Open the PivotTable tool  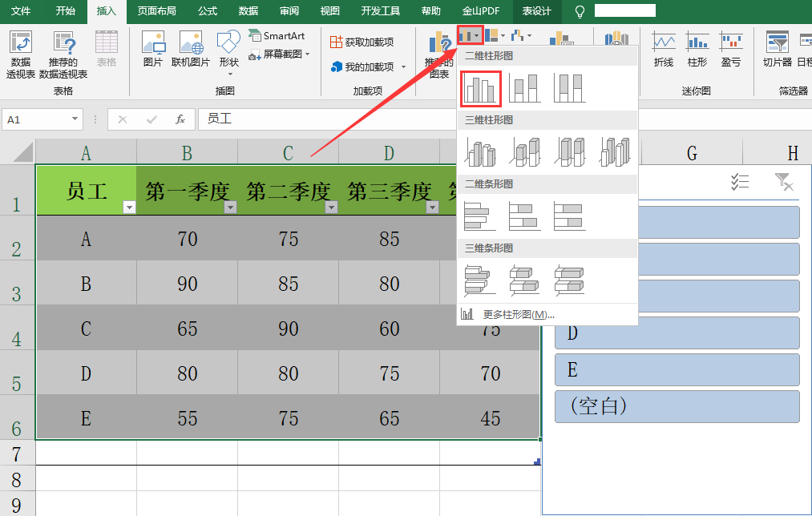21,54
